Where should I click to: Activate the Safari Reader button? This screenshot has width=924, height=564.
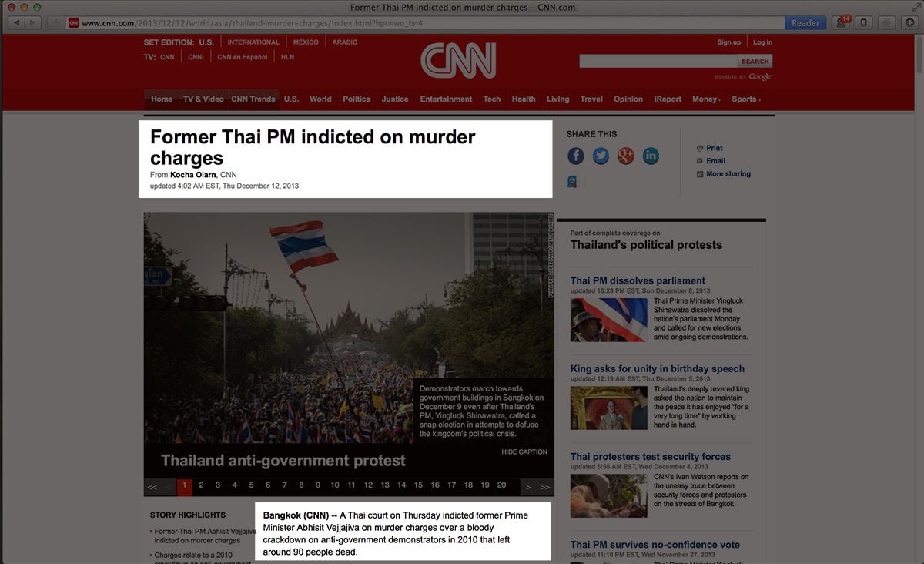(x=805, y=23)
